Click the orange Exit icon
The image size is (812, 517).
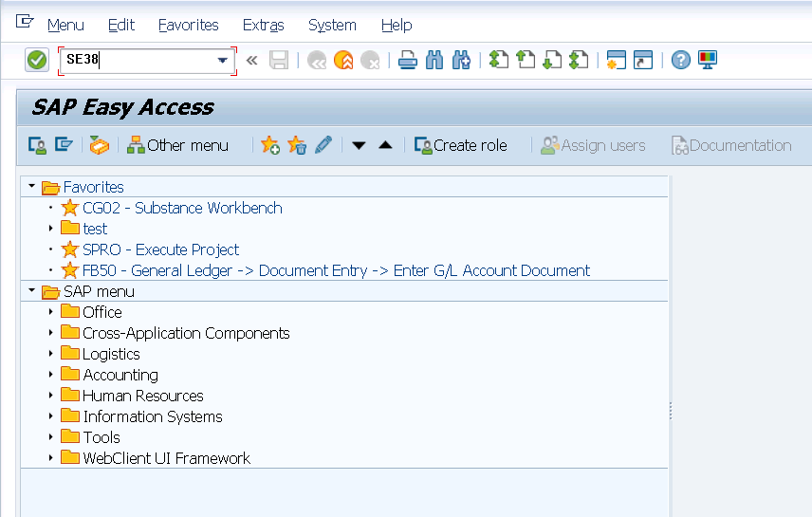(343, 60)
